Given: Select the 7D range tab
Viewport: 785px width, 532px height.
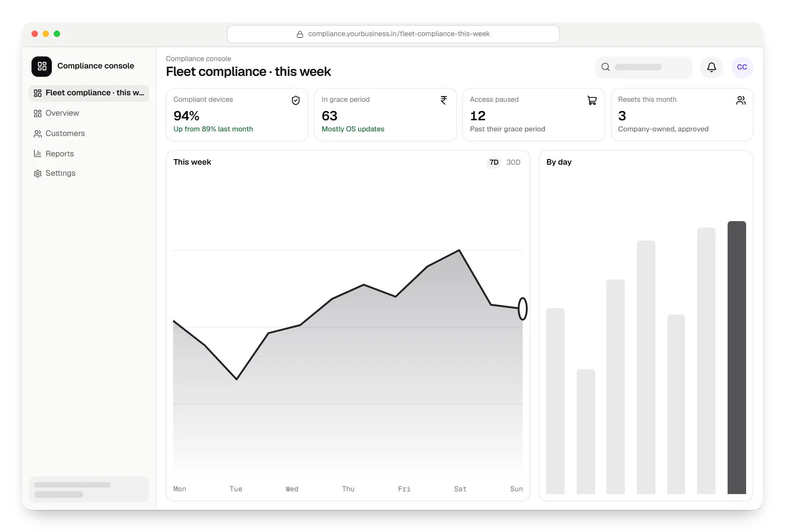Looking at the screenshot, I should coord(494,162).
